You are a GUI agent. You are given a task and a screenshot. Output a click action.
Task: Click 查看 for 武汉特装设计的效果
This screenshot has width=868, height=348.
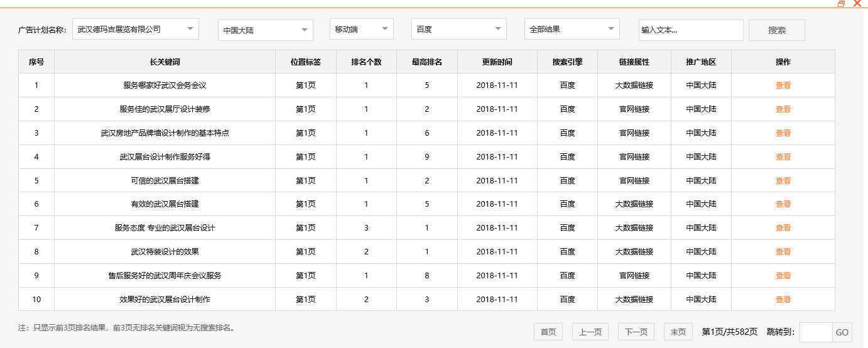(x=783, y=252)
